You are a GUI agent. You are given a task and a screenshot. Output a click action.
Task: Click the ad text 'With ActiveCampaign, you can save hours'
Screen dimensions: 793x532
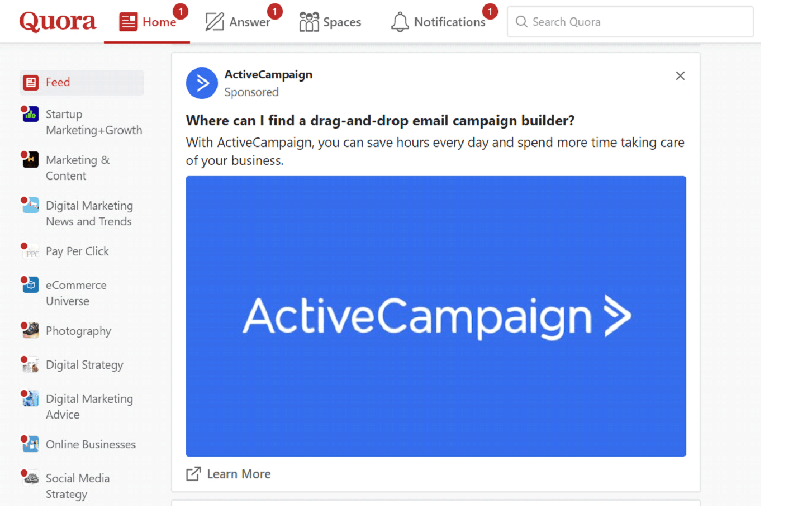click(x=435, y=151)
